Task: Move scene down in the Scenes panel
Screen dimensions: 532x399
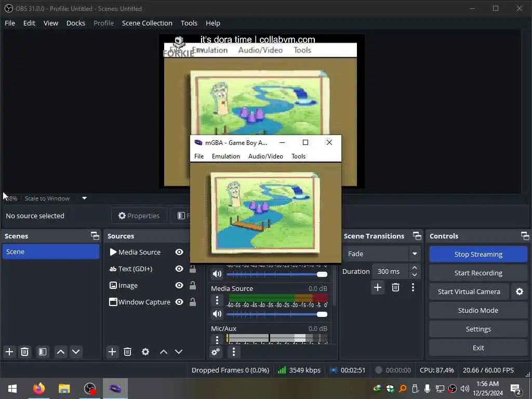Action: (76, 352)
